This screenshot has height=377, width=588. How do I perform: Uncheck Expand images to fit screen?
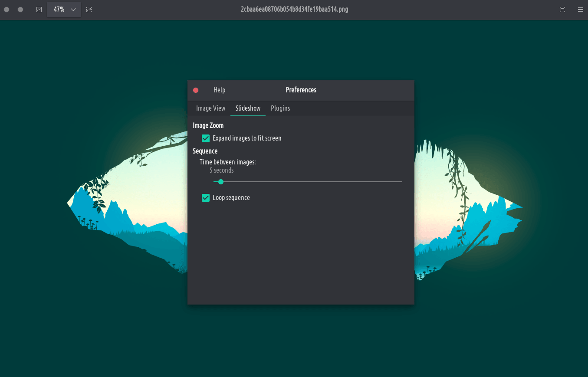pyautogui.click(x=206, y=138)
